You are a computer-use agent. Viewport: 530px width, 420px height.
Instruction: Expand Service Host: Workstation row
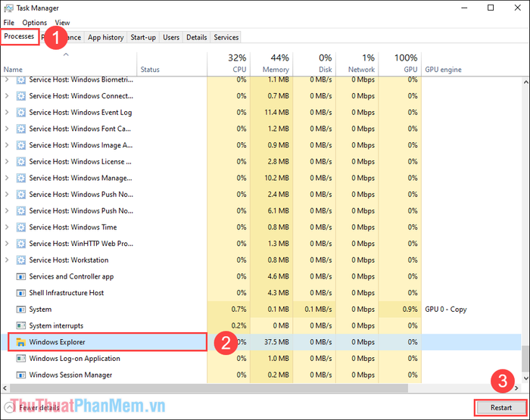pyautogui.click(x=7, y=260)
